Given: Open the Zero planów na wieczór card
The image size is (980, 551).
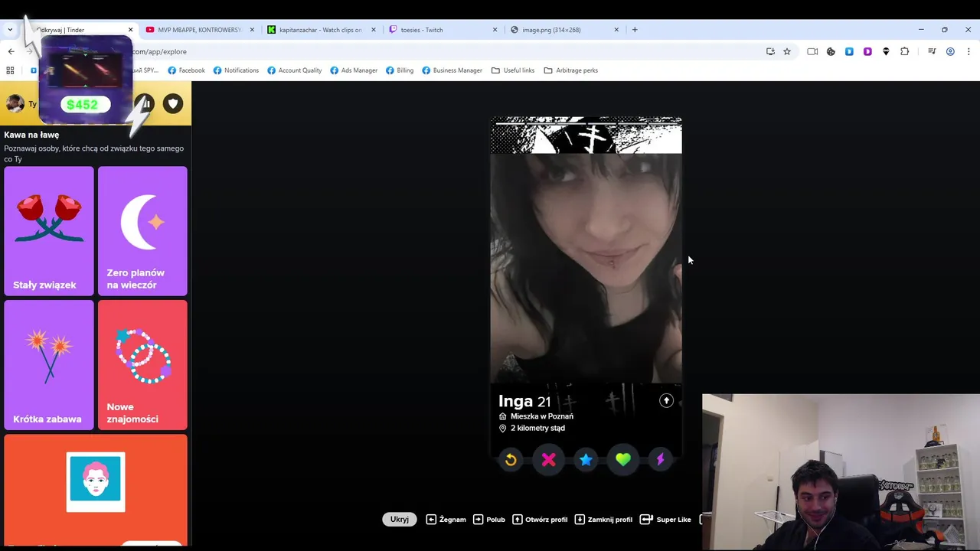Looking at the screenshot, I should pyautogui.click(x=142, y=230).
